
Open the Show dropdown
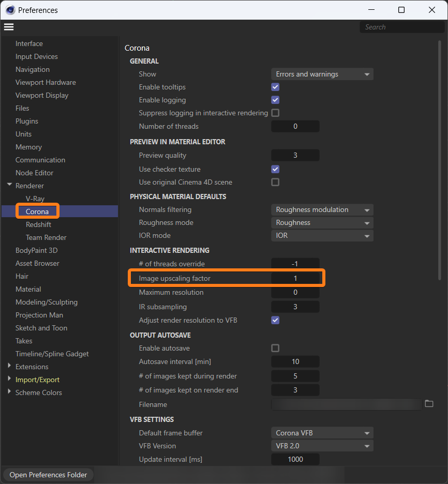coord(322,74)
